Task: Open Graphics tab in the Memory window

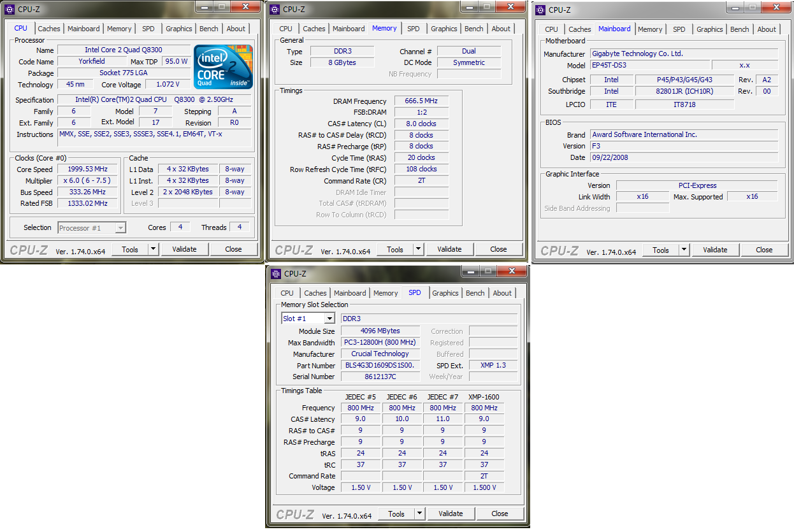Action: coord(444,29)
